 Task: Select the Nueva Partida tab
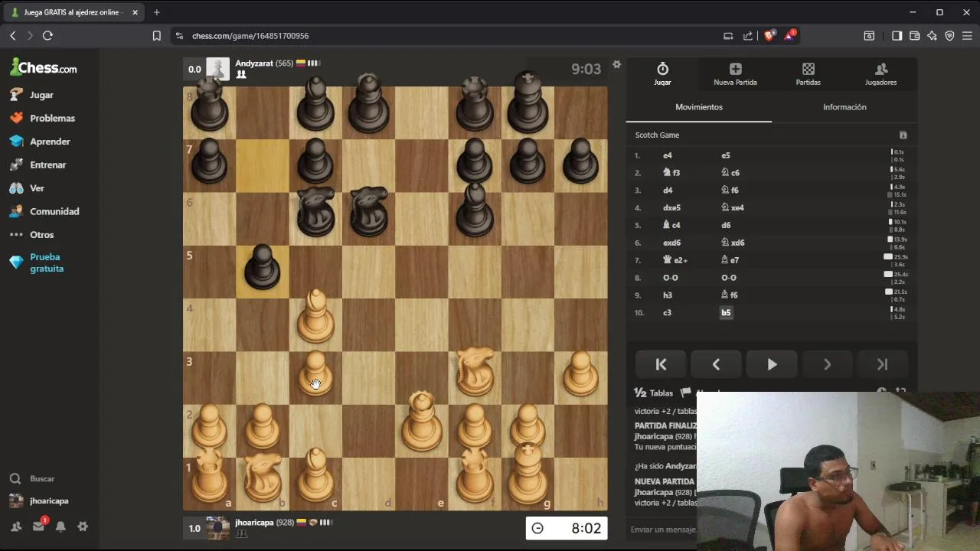(x=735, y=74)
